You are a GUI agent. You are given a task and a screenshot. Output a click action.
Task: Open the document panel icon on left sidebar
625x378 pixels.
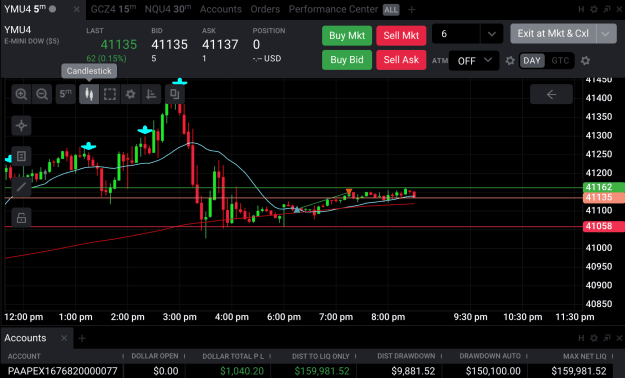(x=21, y=156)
